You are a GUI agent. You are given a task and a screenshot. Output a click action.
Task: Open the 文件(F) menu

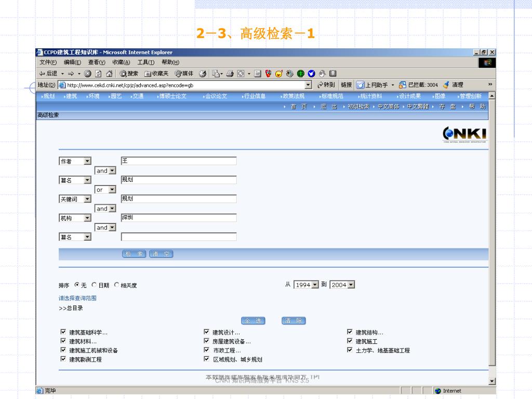click(48, 62)
